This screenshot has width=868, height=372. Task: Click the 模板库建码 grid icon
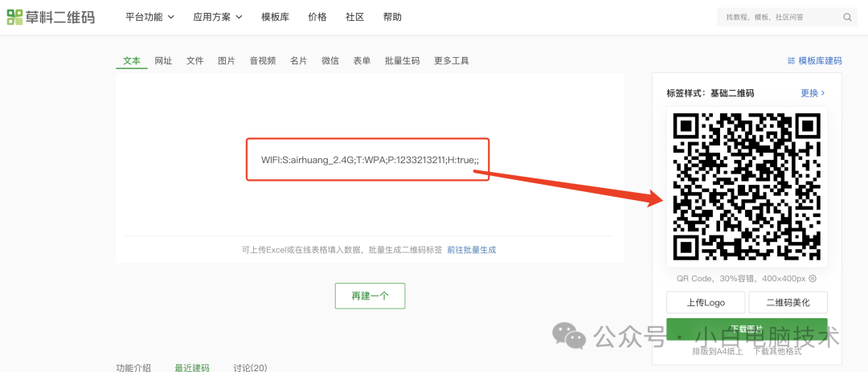(x=791, y=61)
